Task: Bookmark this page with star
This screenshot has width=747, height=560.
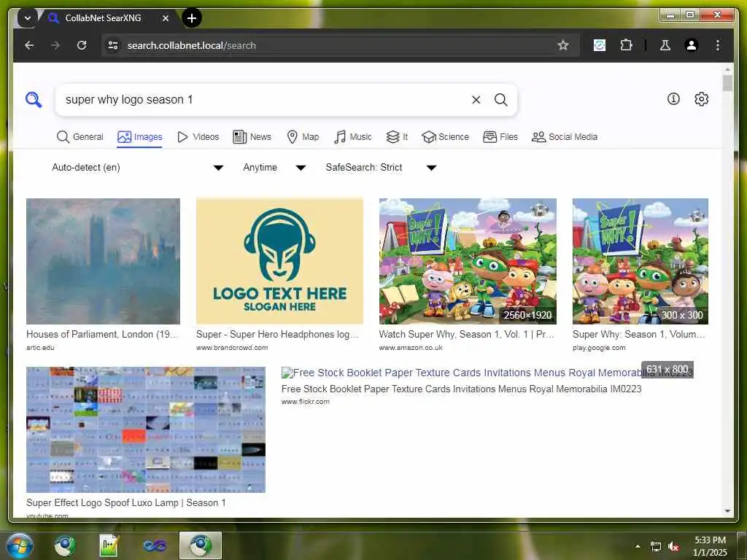Action: 563,45
